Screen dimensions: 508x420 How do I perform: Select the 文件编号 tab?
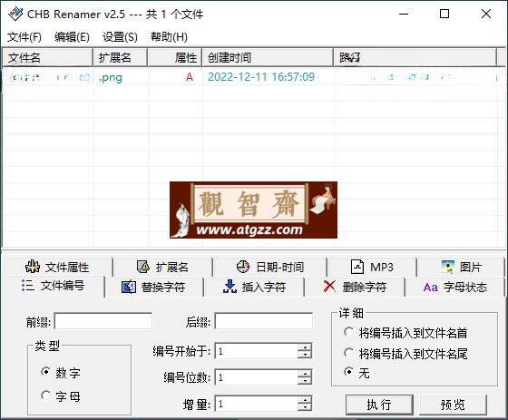tap(54, 286)
